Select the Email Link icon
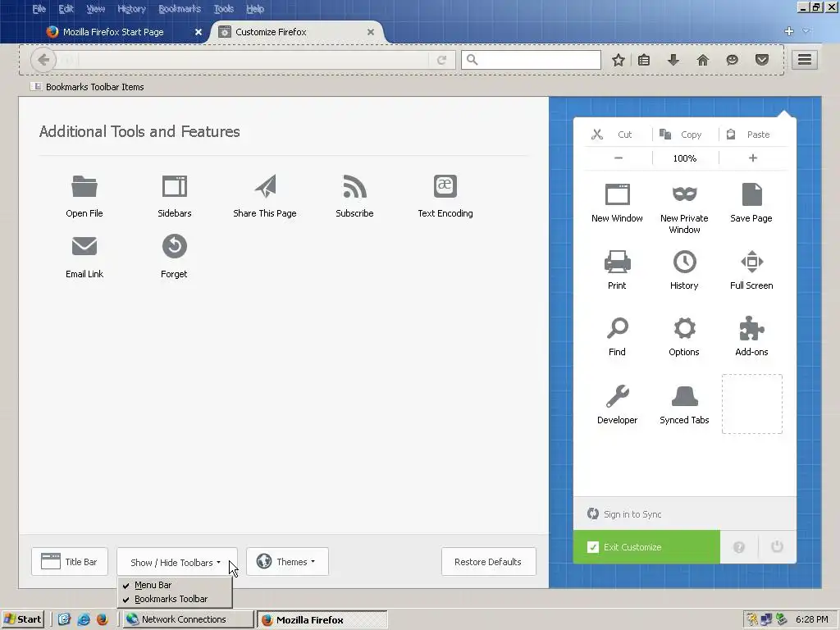This screenshot has width=840, height=630. click(84, 246)
